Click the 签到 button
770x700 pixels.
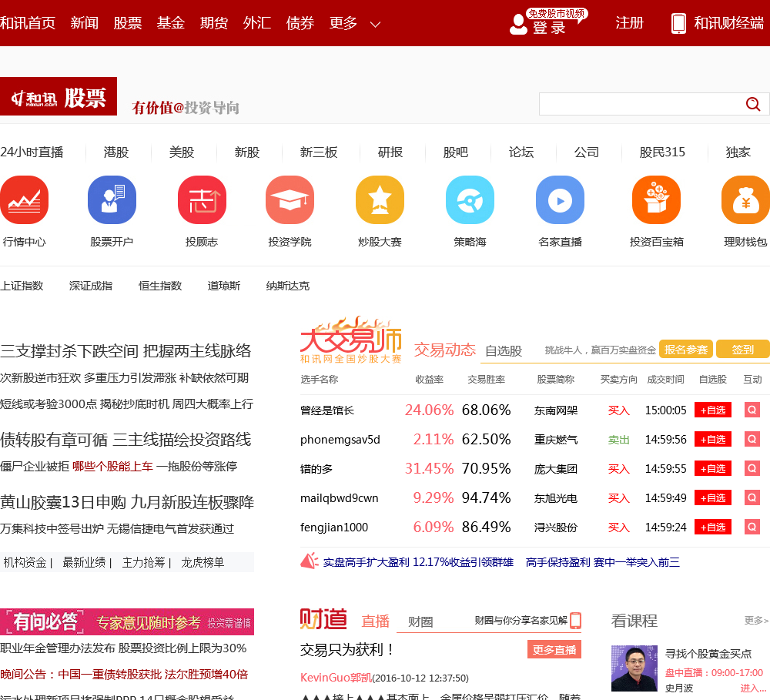tap(743, 350)
